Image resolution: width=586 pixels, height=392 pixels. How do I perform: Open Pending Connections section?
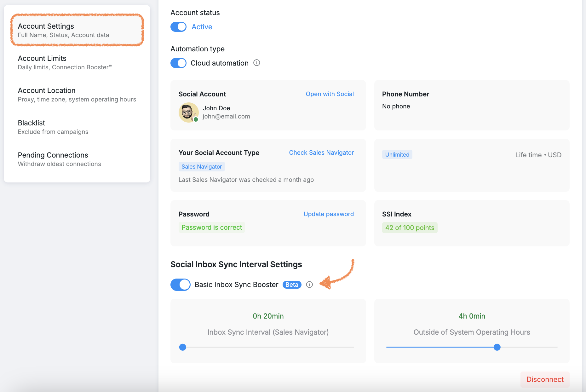coord(77,159)
